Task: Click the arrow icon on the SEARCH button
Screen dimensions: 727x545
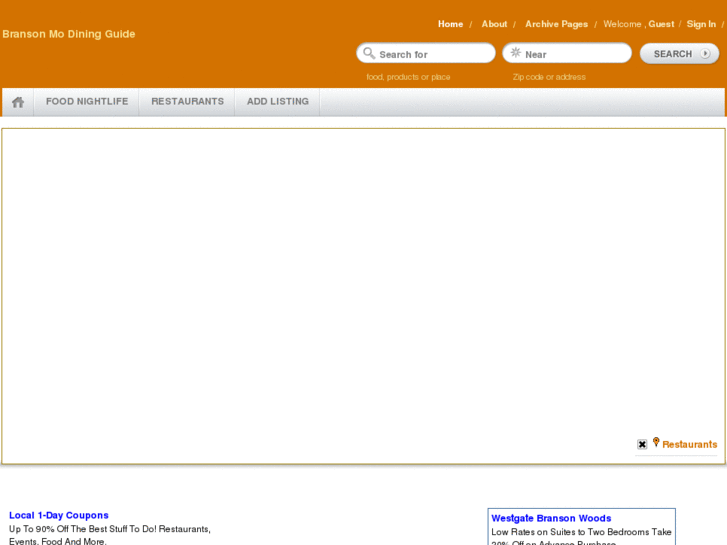Action: pos(705,54)
